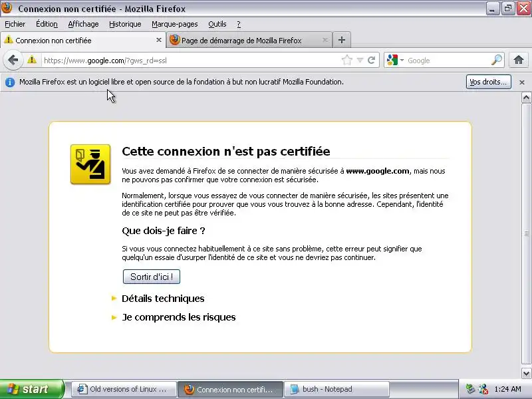532x399 pixels.
Task: Click the bold www.google.com text
Action: click(x=377, y=171)
